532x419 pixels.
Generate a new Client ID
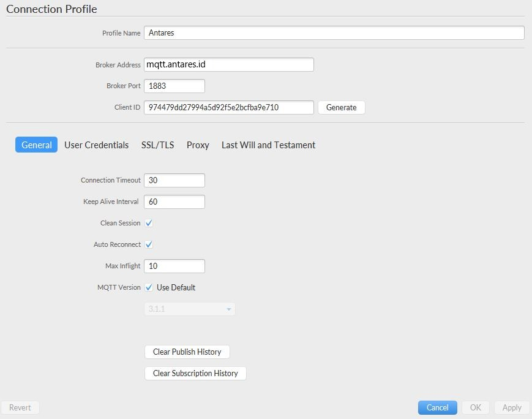click(341, 107)
